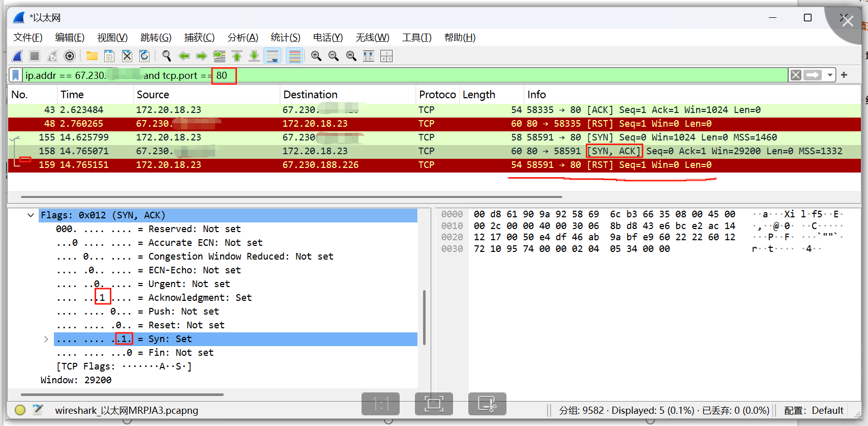Clear the display filter with X button
This screenshot has width=868, height=426.
click(x=796, y=75)
